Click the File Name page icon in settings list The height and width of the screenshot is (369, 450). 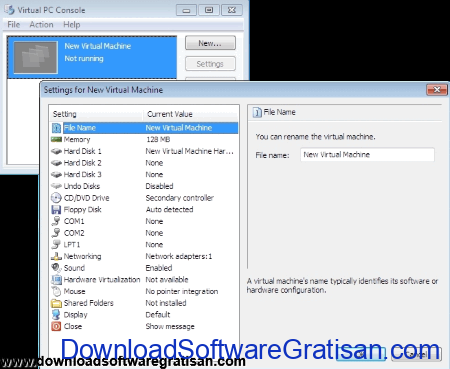[x=56, y=128]
